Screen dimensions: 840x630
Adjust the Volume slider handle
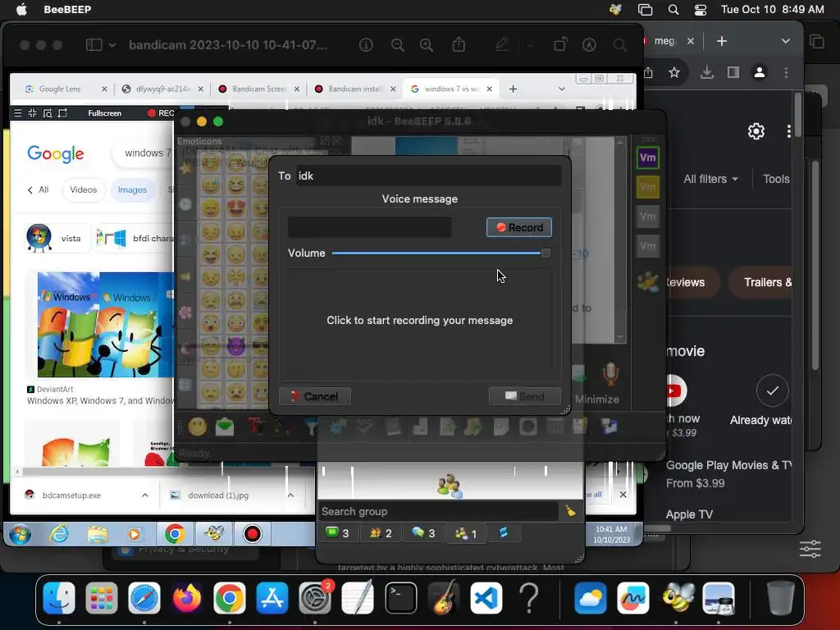point(546,253)
